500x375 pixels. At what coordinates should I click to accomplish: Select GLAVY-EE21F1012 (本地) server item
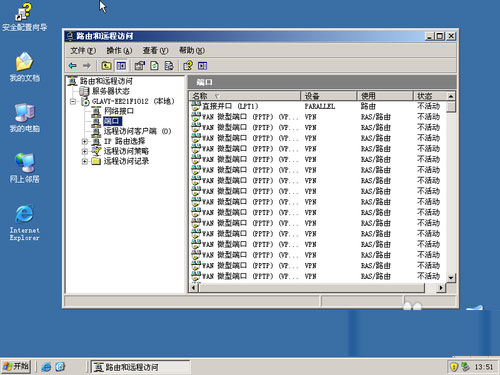click(x=133, y=101)
